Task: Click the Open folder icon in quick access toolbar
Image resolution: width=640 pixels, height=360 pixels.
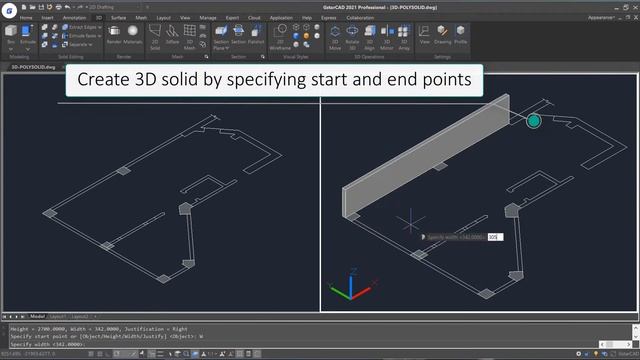Action: (x=32, y=7)
